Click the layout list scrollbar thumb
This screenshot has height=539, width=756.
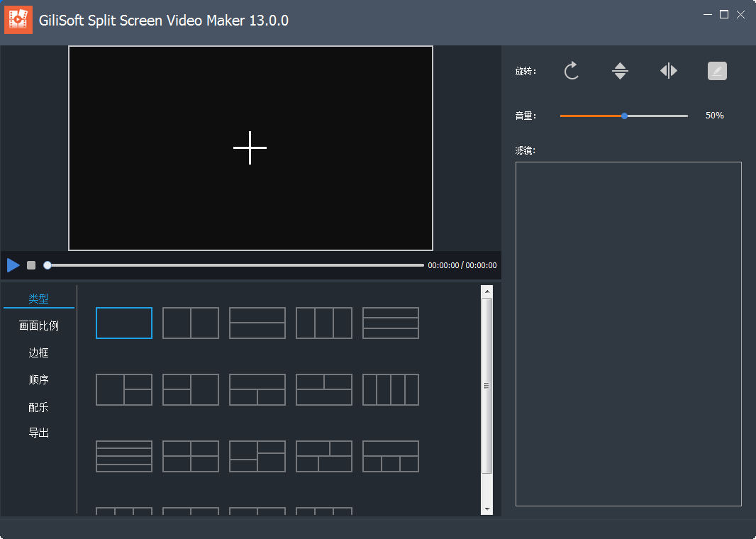(x=487, y=386)
